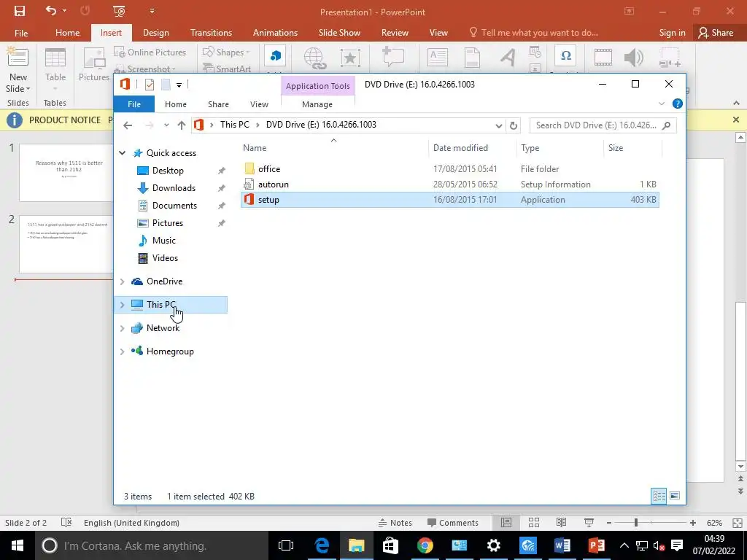Image resolution: width=747 pixels, height=560 pixels.
Task: Click the PowerPoint zoom slider handle
Action: [x=635, y=523]
